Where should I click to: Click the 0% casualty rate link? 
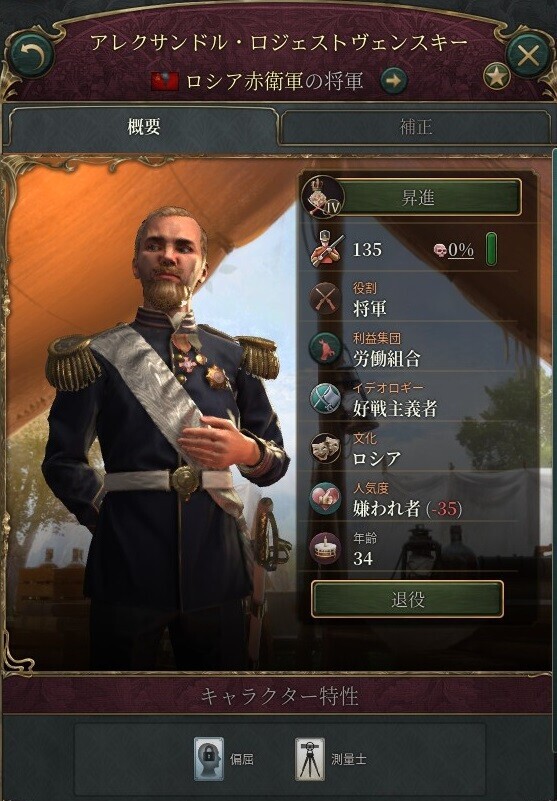(460, 250)
